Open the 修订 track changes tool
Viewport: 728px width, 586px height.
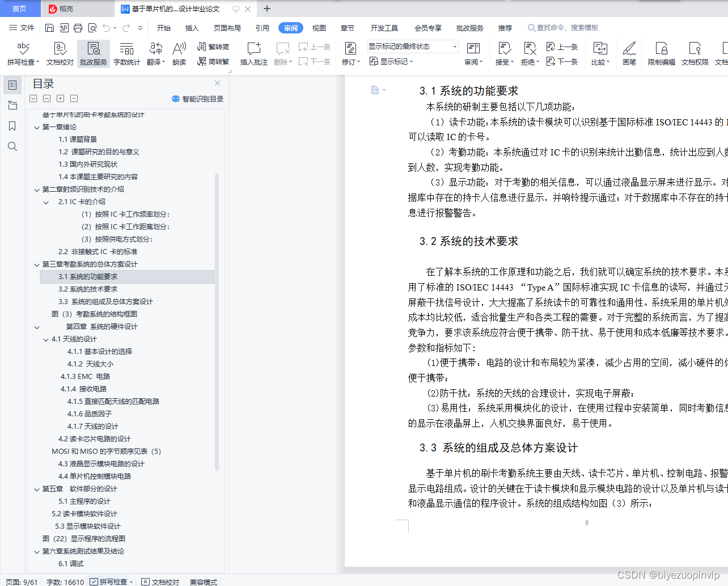pyautogui.click(x=351, y=54)
